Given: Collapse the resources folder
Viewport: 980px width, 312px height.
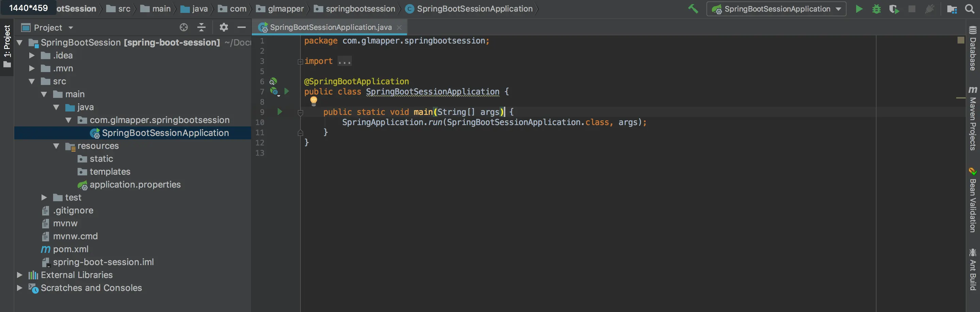Looking at the screenshot, I should 56,146.
